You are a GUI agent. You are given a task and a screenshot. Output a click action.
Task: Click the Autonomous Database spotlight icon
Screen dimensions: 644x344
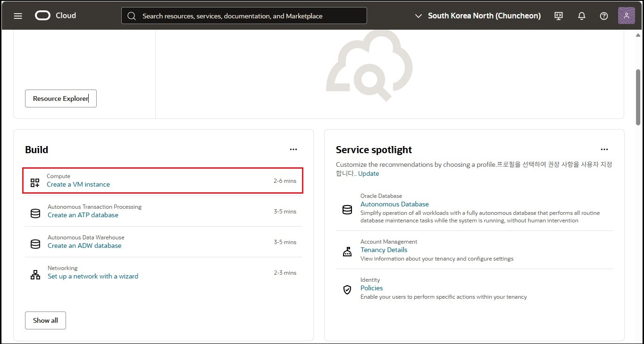tap(347, 210)
